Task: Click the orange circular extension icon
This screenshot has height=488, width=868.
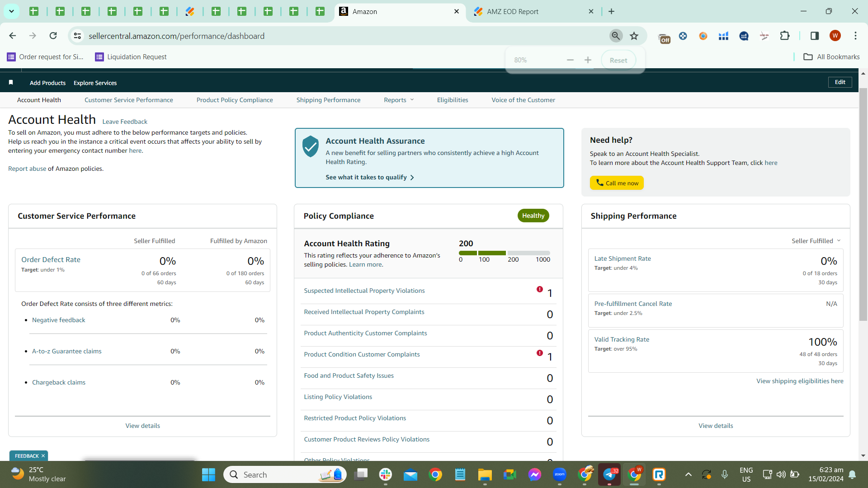Action: pos(703,36)
